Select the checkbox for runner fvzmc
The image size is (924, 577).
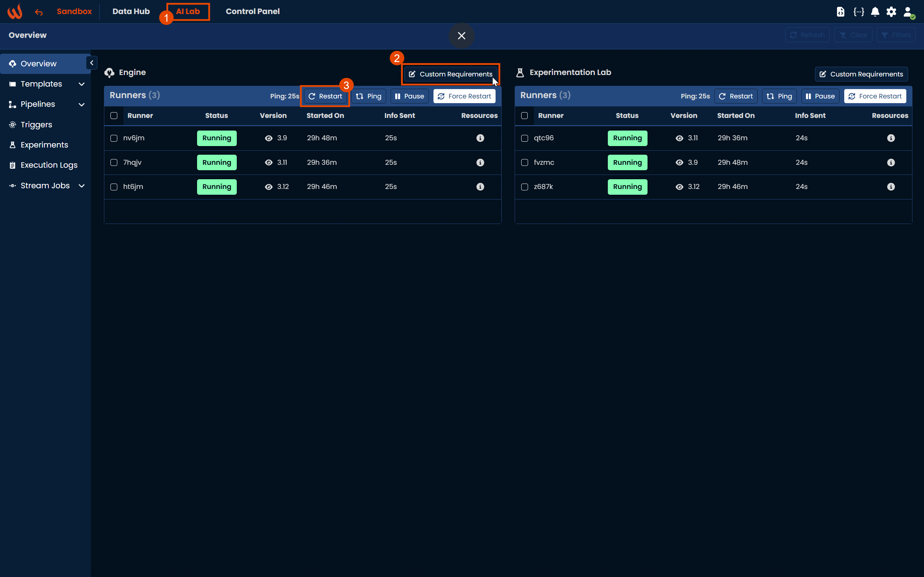click(524, 163)
